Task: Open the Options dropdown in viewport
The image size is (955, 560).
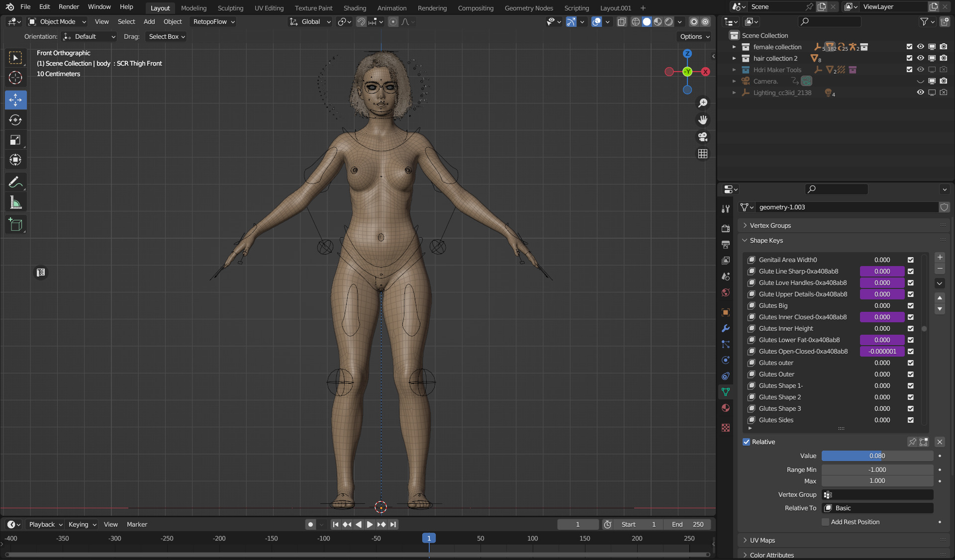Action: pyautogui.click(x=694, y=37)
